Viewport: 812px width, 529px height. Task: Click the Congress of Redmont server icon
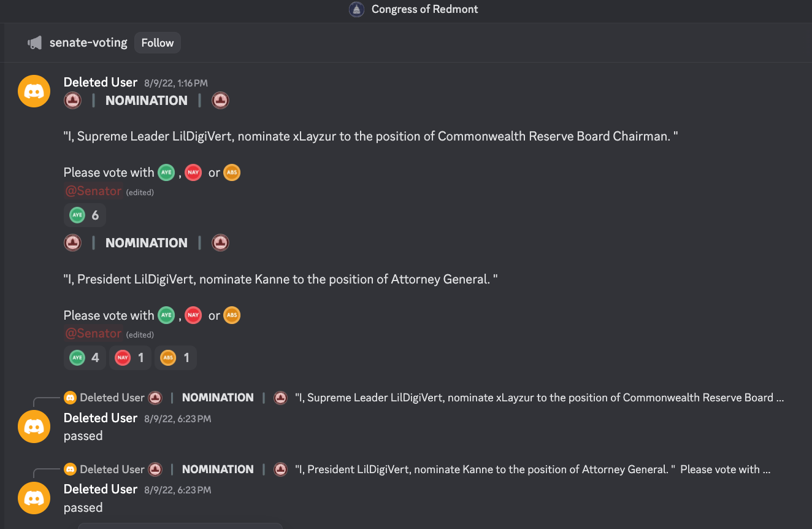(356, 9)
